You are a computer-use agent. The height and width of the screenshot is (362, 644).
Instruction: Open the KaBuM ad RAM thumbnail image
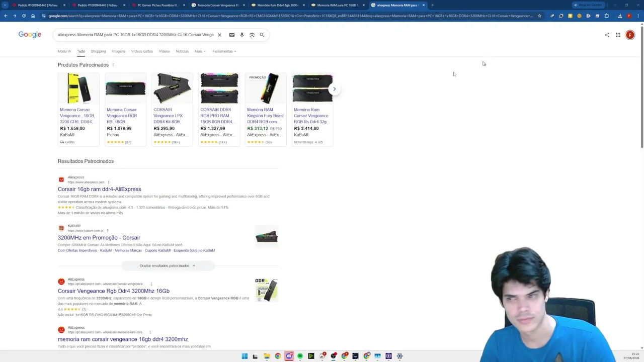tap(266, 237)
